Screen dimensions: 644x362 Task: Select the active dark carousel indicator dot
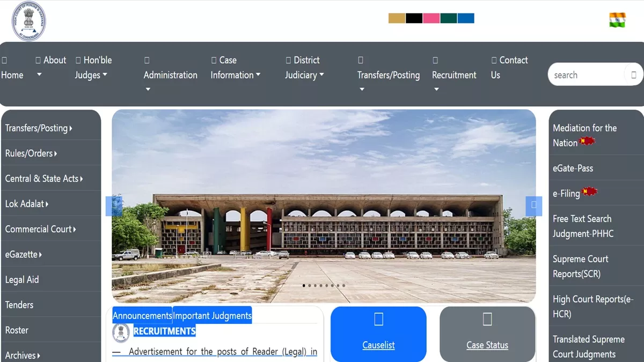tap(304, 286)
